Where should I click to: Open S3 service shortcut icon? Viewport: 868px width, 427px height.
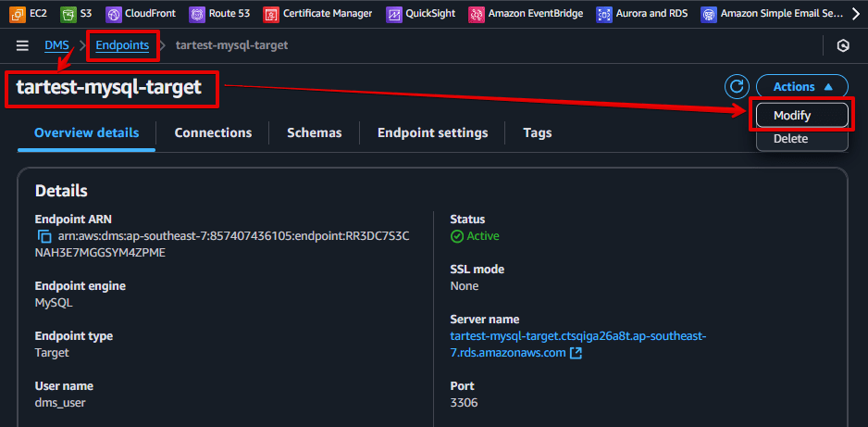point(68,14)
